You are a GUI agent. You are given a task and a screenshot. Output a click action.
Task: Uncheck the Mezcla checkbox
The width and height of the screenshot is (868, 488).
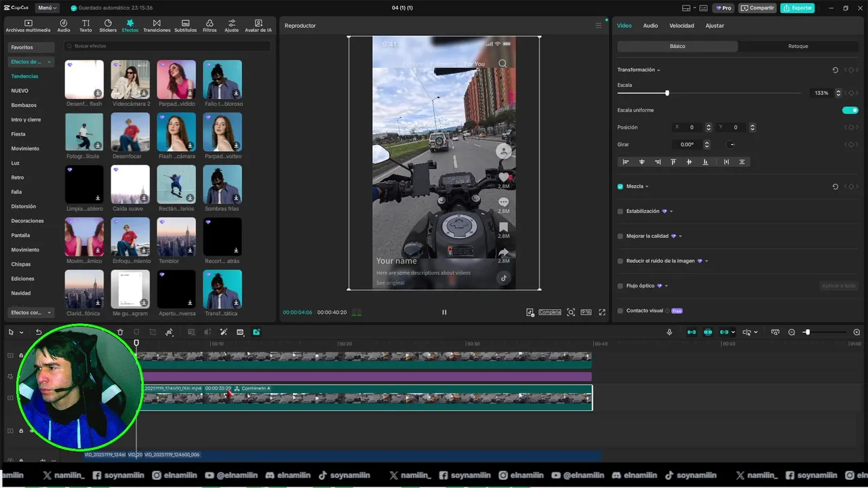[x=620, y=186]
